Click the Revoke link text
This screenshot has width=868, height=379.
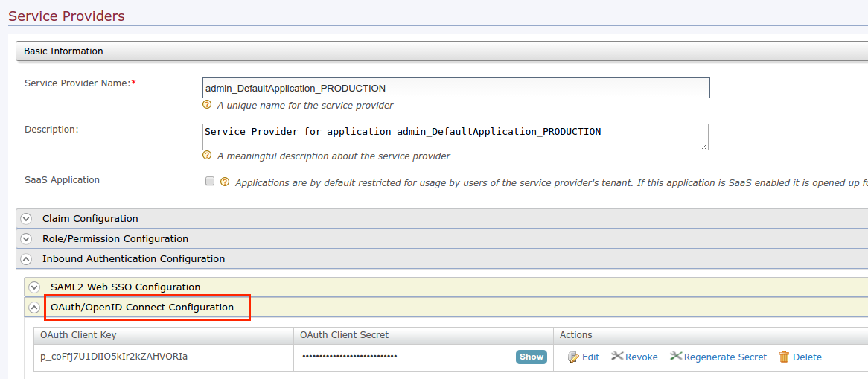(x=641, y=357)
